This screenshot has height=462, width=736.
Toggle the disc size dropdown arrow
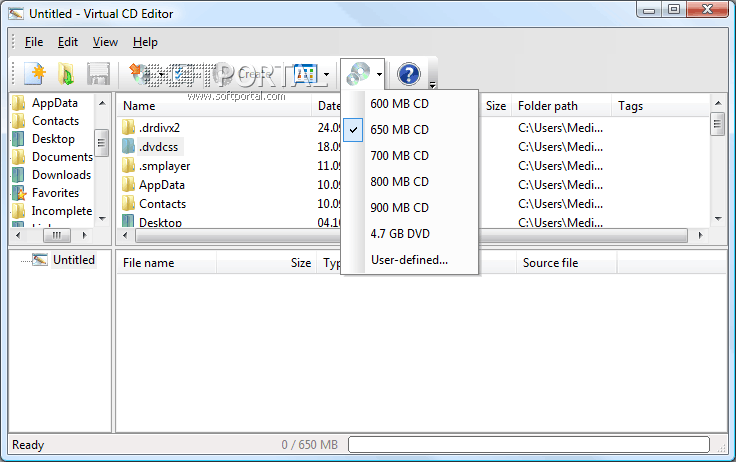[379, 74]
